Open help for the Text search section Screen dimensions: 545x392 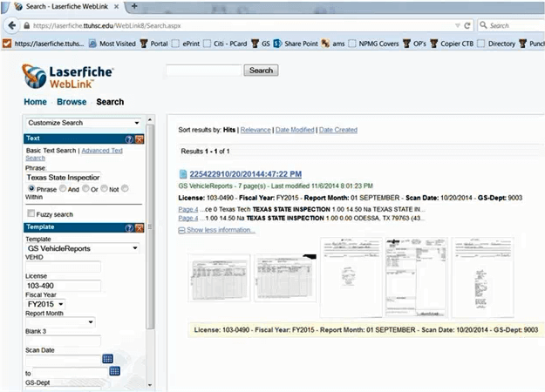(129, 139)
